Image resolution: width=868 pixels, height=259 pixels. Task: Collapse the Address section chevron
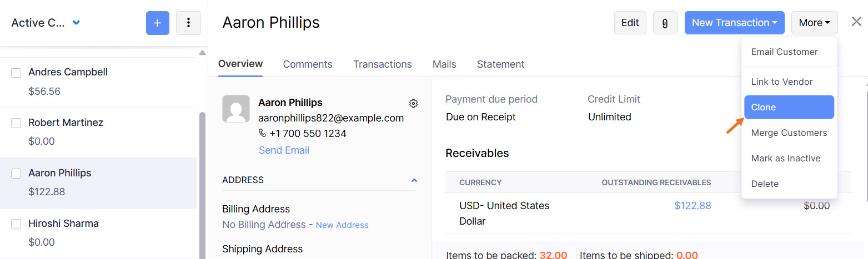414,180
